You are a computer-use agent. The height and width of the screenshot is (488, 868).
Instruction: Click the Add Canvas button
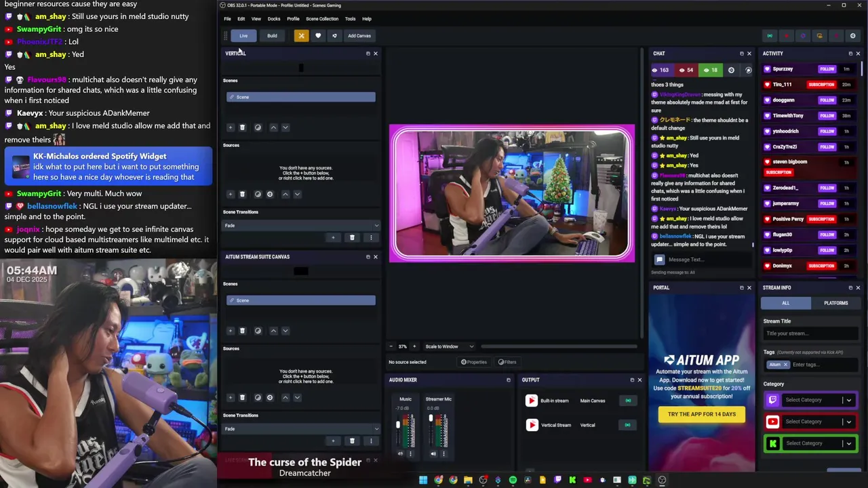[359, 36]
